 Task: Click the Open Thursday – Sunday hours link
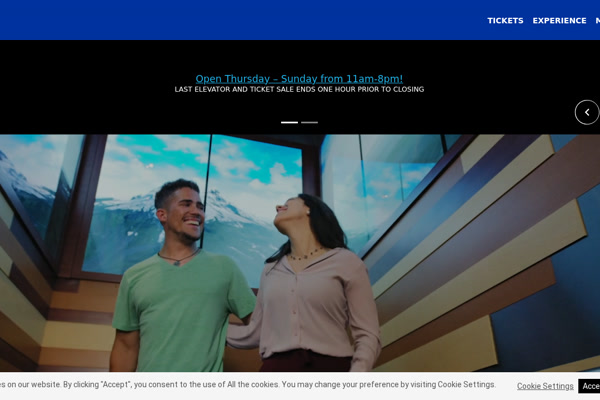click(x=299, y=78)
